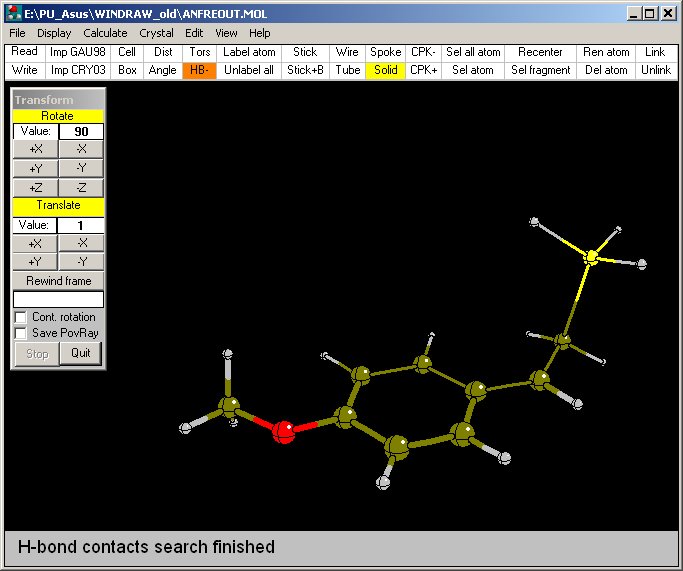The image size is (683, 571).
Task: Click the Rotate Value field showing 90
Action: pyautogui.click(x=81, y=132)
